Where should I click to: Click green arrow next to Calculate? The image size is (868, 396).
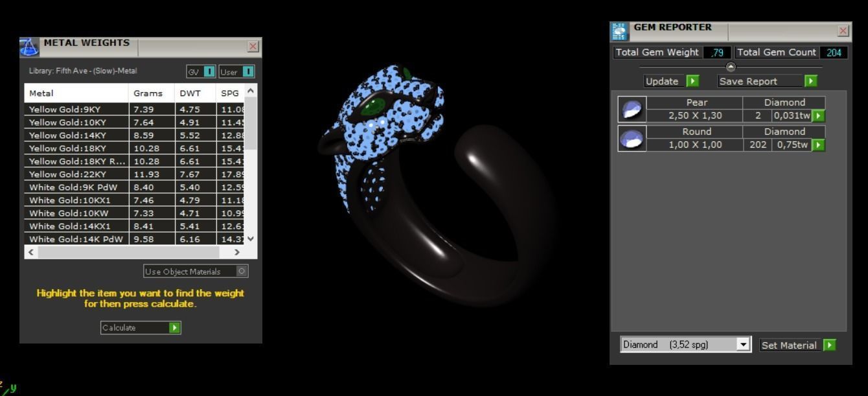[x=174, y=328]
